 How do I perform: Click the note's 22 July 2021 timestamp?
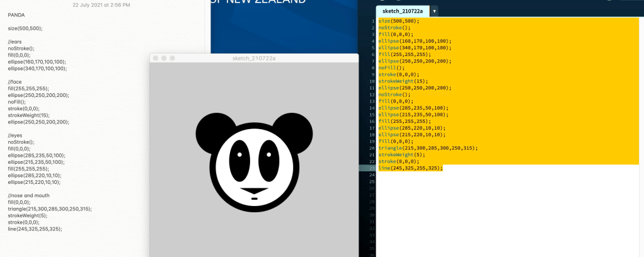101,4
